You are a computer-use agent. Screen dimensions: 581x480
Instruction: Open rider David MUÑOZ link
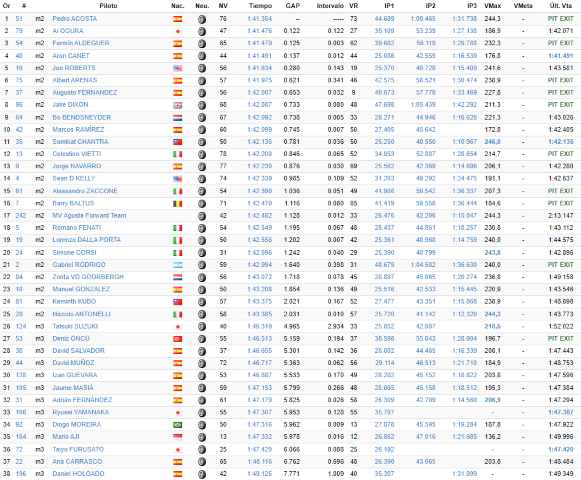(73, 363)
